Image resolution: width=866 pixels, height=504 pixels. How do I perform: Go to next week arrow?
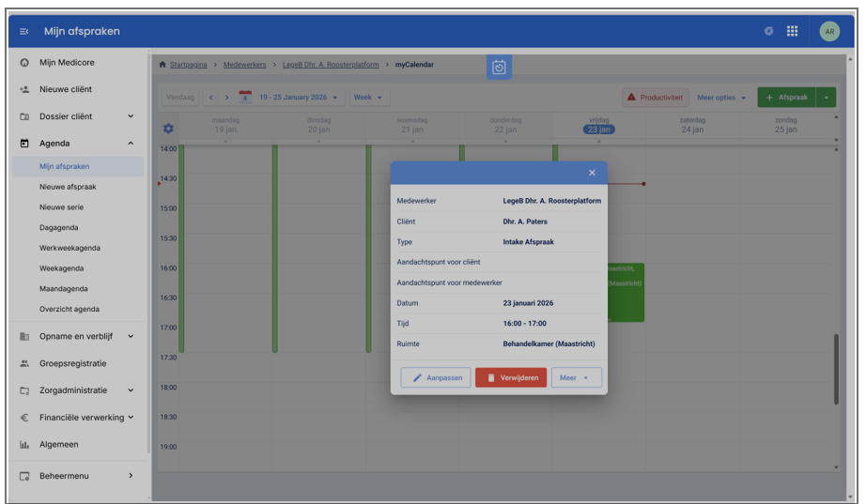[226, 98]
